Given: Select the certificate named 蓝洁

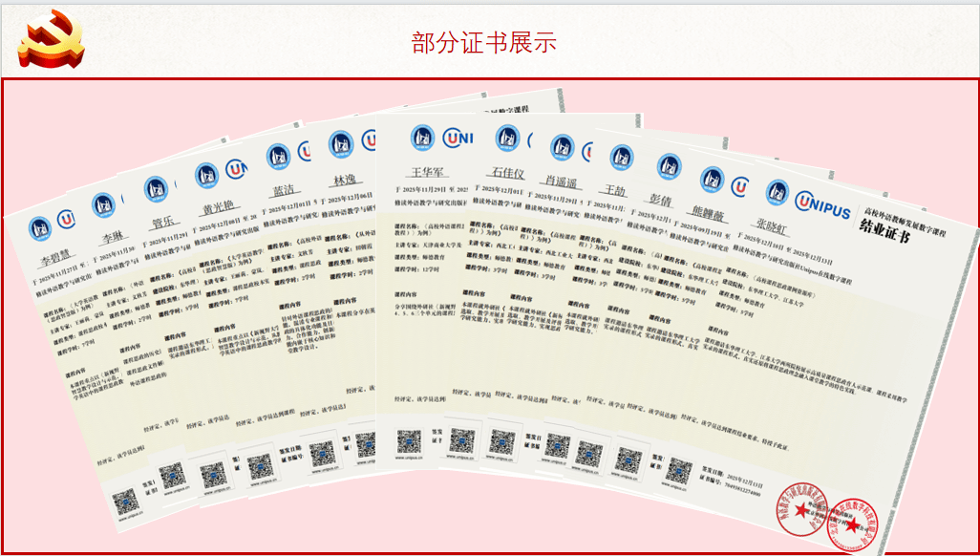Looking at the screenshot, I should pos(284,190).
